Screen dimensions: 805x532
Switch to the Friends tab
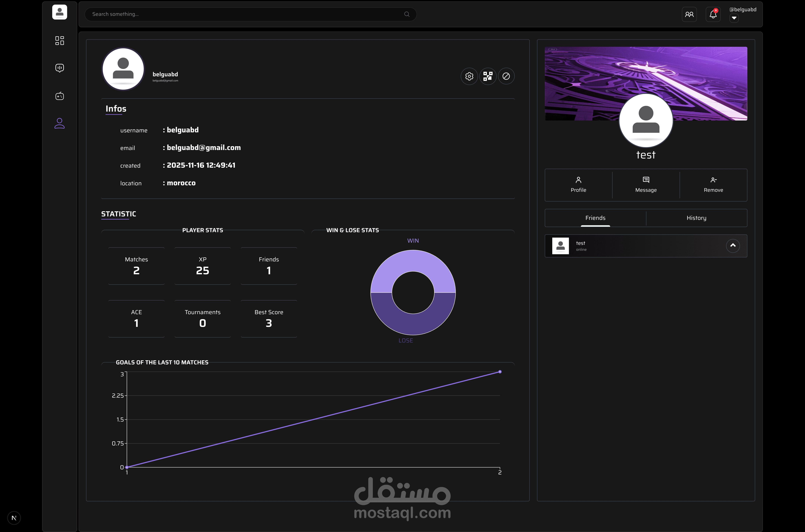coord(595,218)
